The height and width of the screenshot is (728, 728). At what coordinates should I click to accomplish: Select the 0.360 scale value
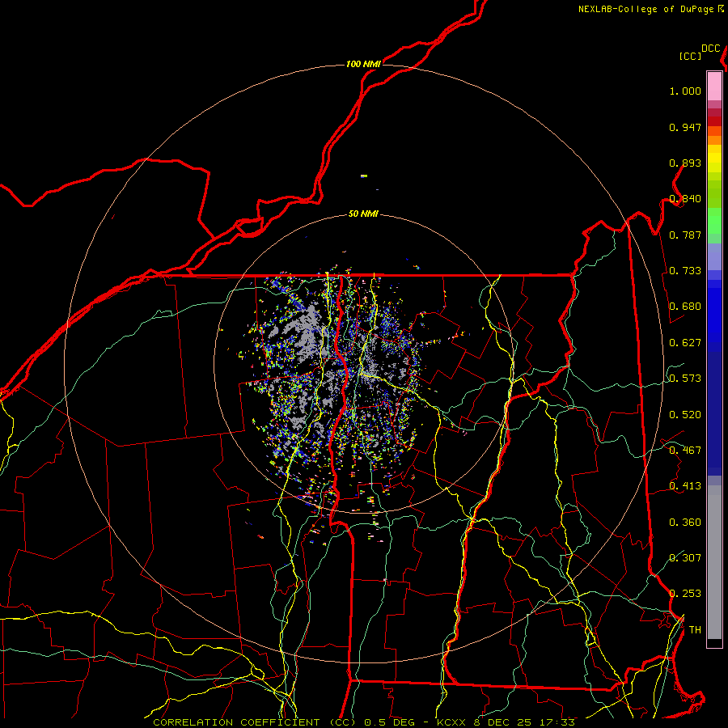(685, 523)
